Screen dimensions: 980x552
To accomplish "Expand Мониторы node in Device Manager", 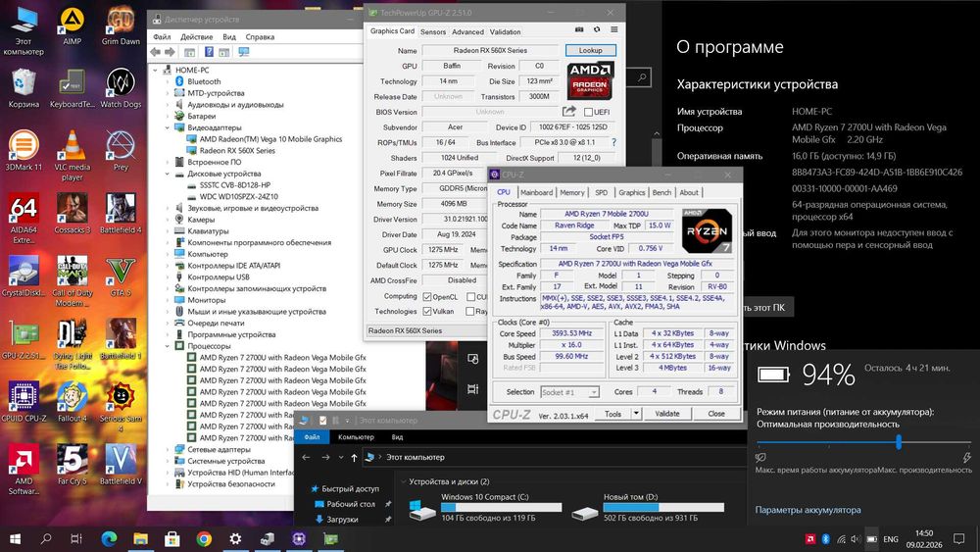I will coord(168,300).
